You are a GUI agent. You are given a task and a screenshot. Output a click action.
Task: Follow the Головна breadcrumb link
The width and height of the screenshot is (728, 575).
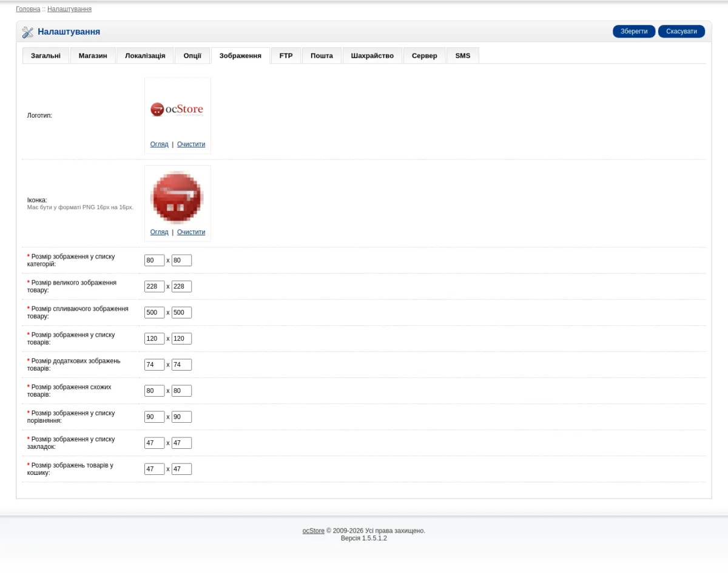tap(28, 9)
